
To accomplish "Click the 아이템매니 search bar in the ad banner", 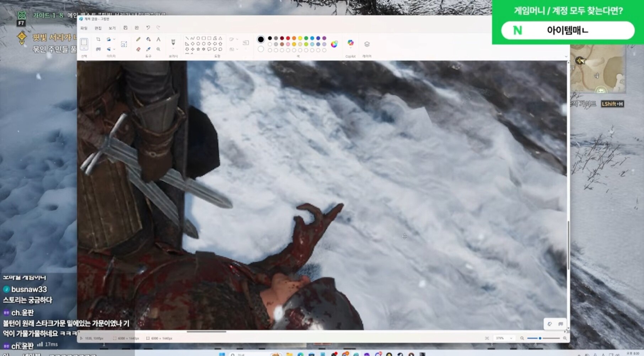I will pyautogui.click(x=568, y=30).
